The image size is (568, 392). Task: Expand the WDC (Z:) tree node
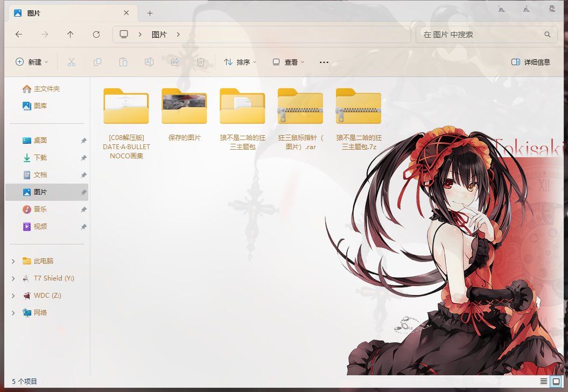(13, 296)
